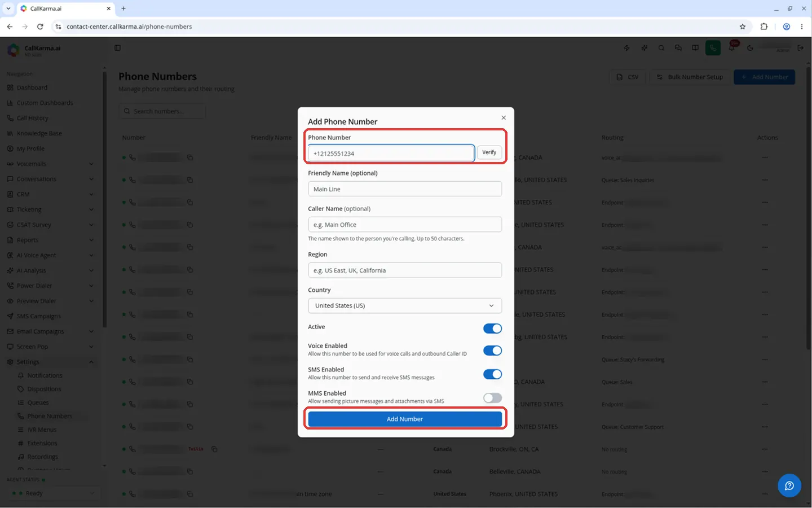Toggle the sidebar collapse icon
Image resolution: width=812 pixels, height=508 pixels.
coord(117,48)
